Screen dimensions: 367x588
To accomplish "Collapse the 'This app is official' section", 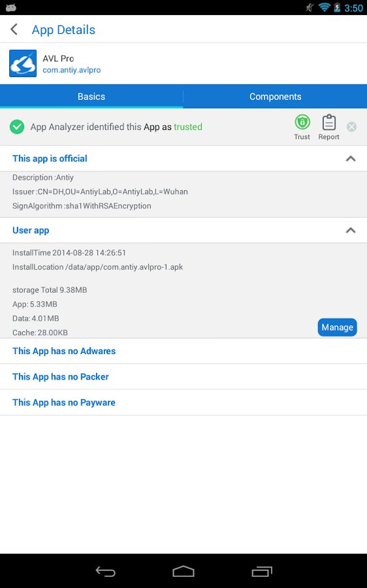I will (x=351, y=159).
